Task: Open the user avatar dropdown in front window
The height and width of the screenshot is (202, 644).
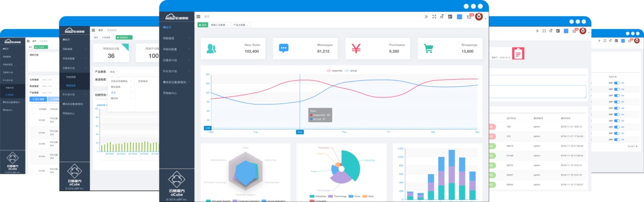Action: [x=480, y=17]
